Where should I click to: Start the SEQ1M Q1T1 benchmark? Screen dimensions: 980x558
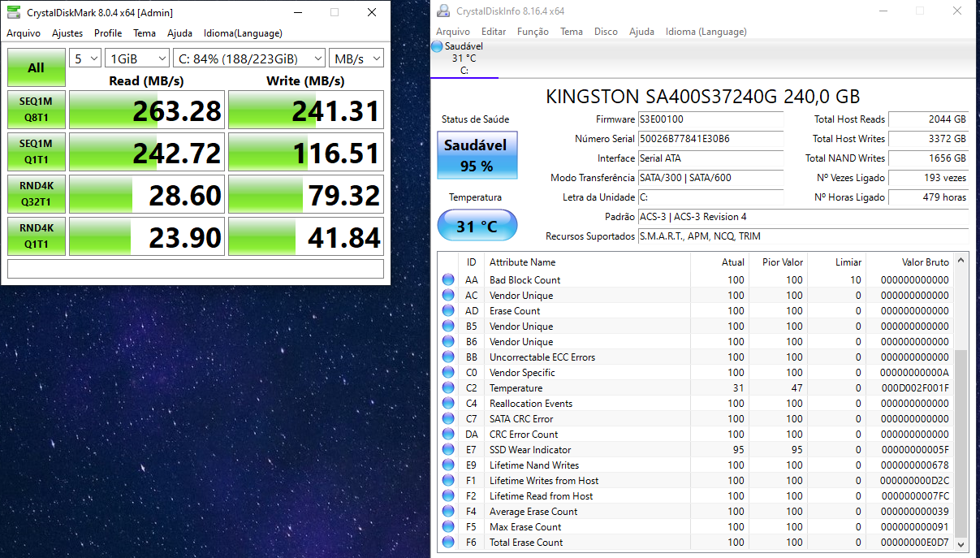(37, 152)
